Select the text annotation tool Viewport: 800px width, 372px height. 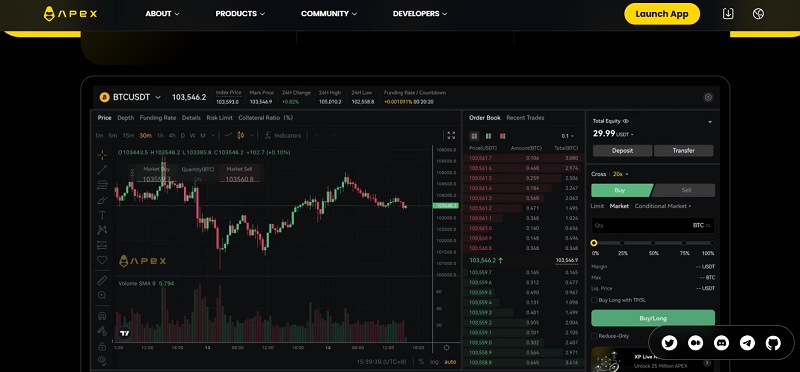pos(102,215)
